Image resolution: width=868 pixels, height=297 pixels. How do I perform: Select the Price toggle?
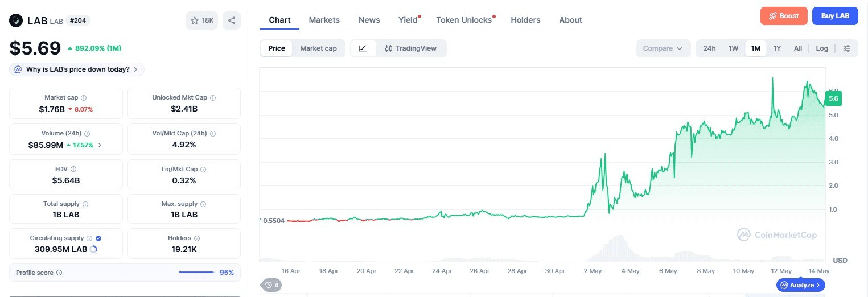(x=277, y=48)
